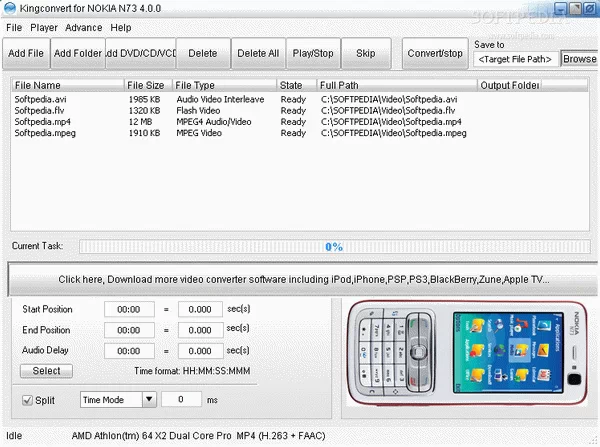Start conversion with Convert/stop button
The height and width of the screenshot is (447, 600).
coord(433,52)
